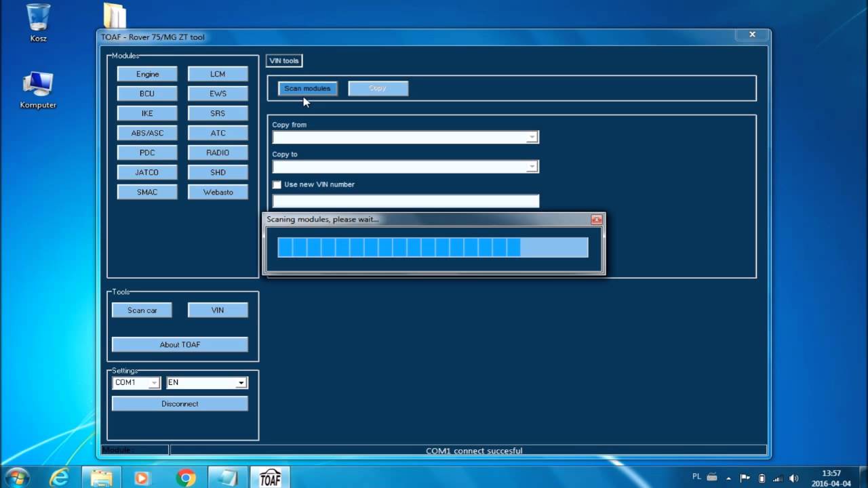Select the JATCO module button
Screen dimensions: 868x488
(x=147, y=172)
